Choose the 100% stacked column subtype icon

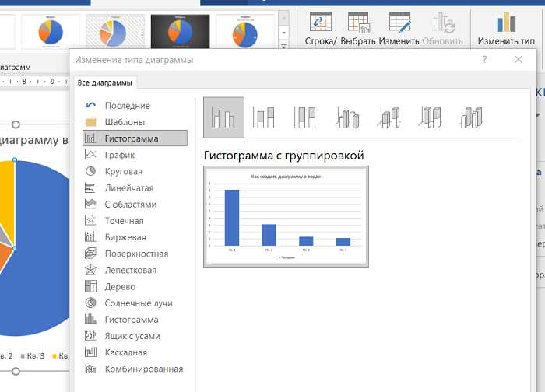point(305,117)
